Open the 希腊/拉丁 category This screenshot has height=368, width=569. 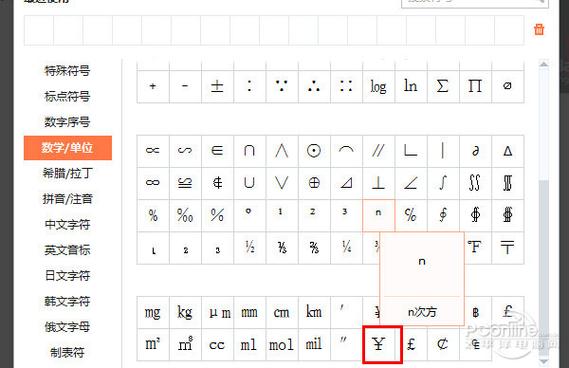(x=67, y=173)
